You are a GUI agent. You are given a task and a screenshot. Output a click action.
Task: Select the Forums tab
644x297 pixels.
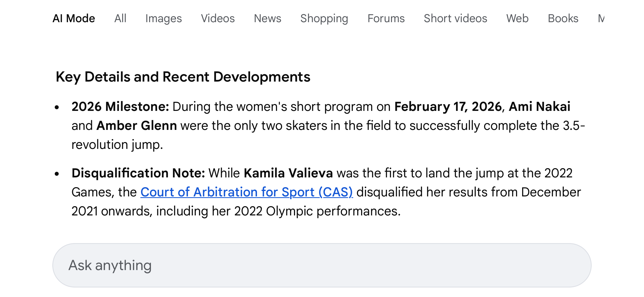[386, 18]
